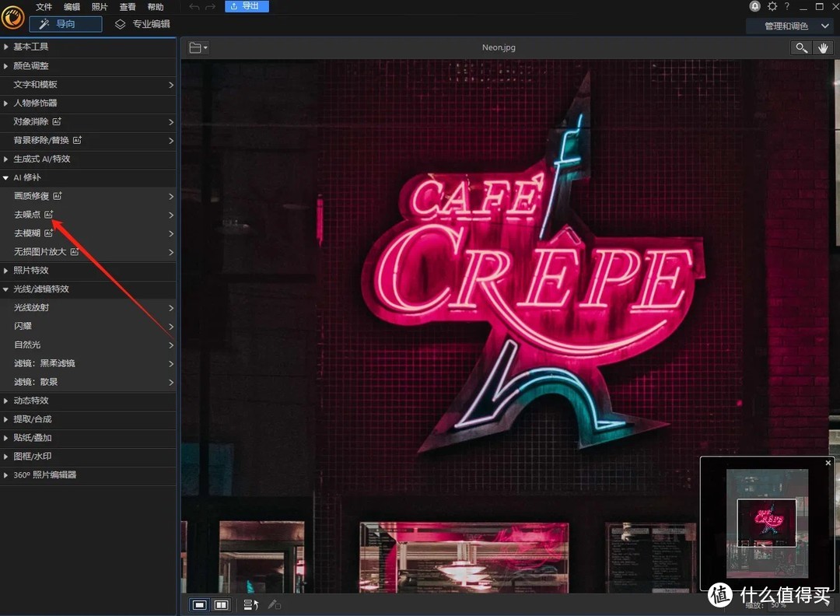Image resolution: width=840 pixels, height=616 pixels.
Task: Switch to the 导向 guided mode tab
Action: click(x=65, y=24)
